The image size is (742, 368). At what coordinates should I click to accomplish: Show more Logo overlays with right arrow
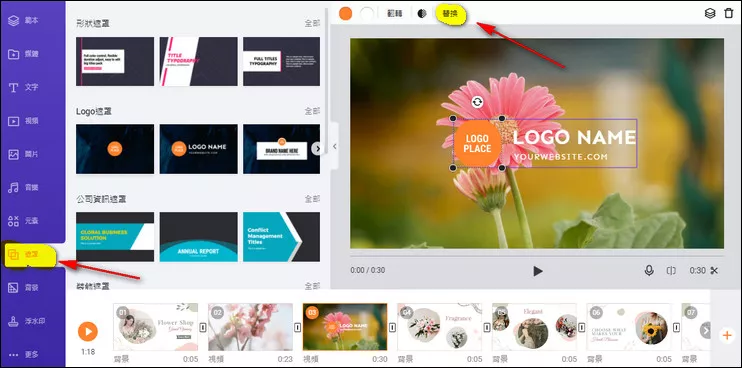pyautogui.click(x=318, y=149)
